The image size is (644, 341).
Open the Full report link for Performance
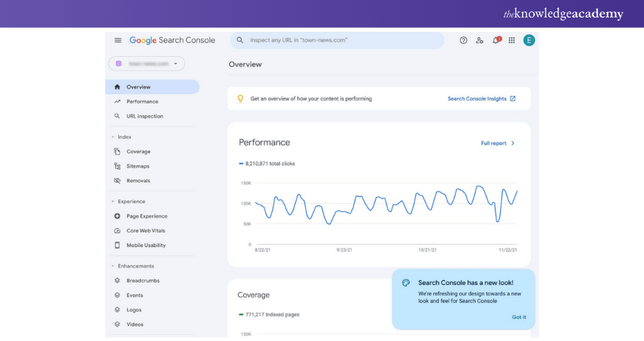(498, 142)
